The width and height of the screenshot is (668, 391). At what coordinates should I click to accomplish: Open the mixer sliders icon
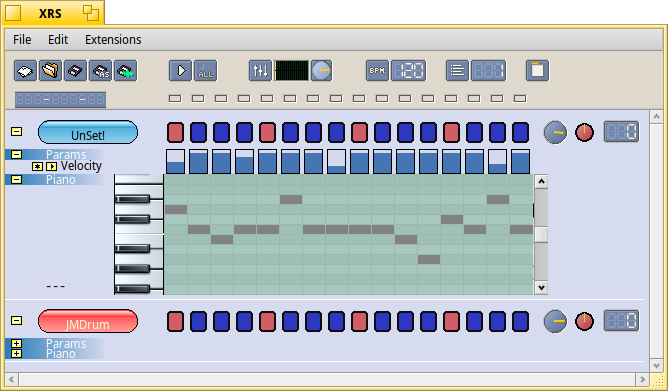[260, 71]
